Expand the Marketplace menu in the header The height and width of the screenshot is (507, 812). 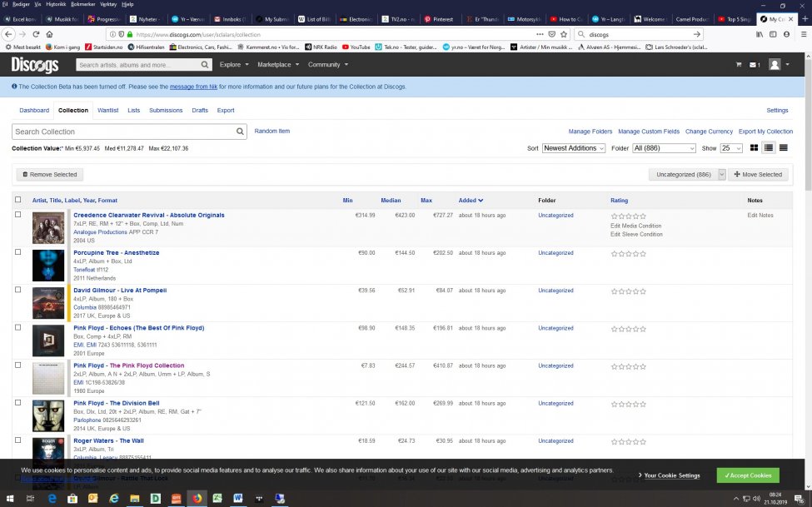coord(278,65)
